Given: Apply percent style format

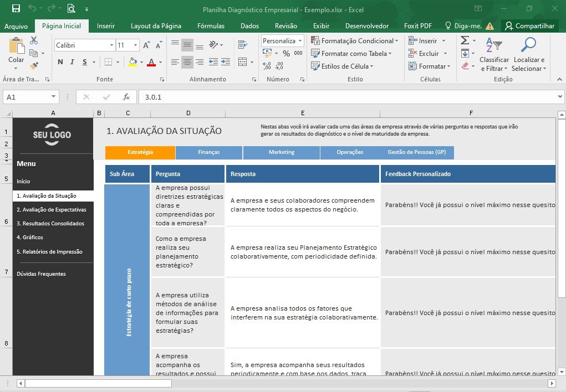Looking at the screenshot, I should click(286, 53).
